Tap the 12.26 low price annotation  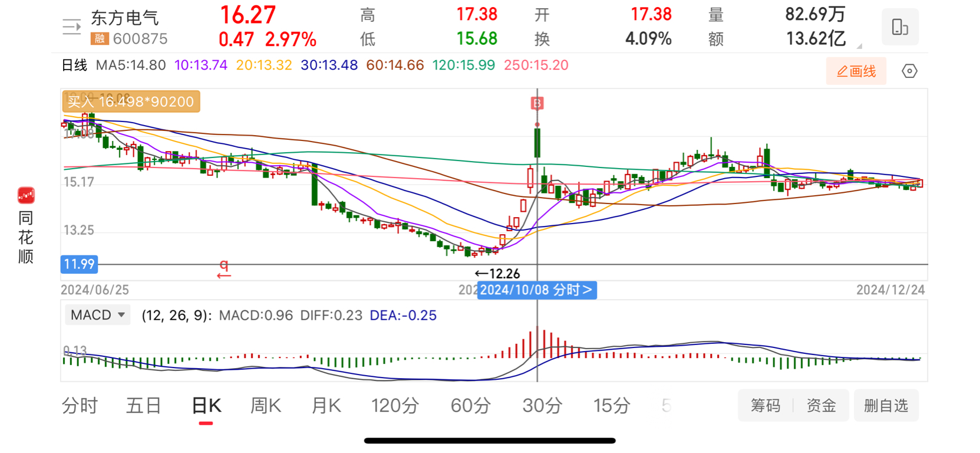coord(497,274)
